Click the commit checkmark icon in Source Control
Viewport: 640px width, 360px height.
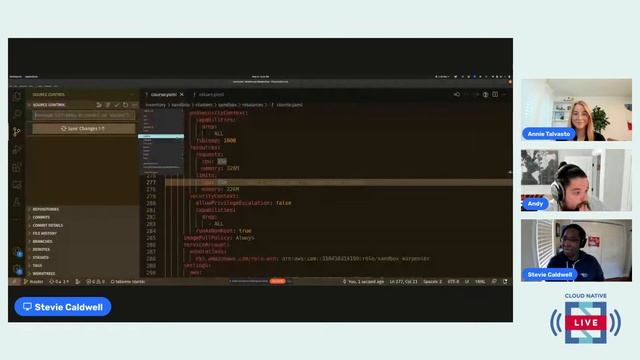pyautogui.click(x=117, y=105)
